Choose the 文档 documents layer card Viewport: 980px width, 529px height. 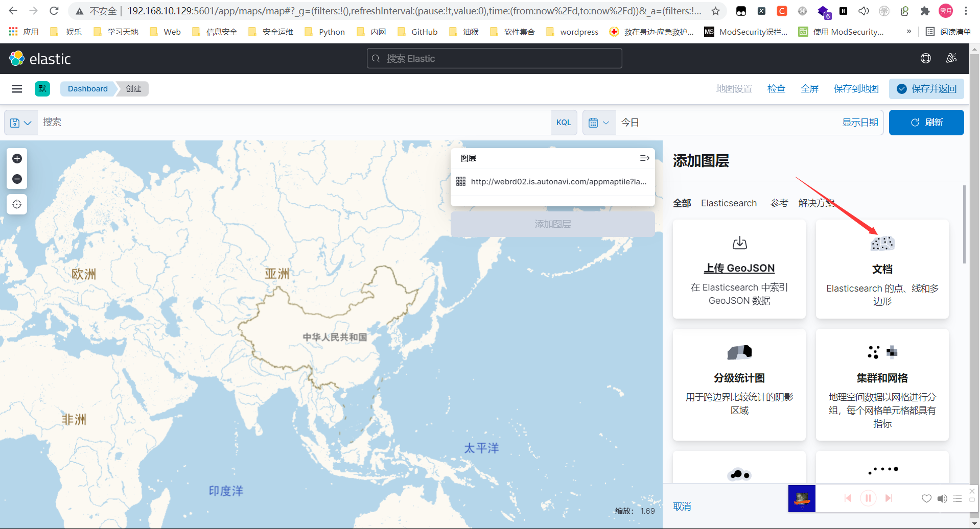(882, 269)
